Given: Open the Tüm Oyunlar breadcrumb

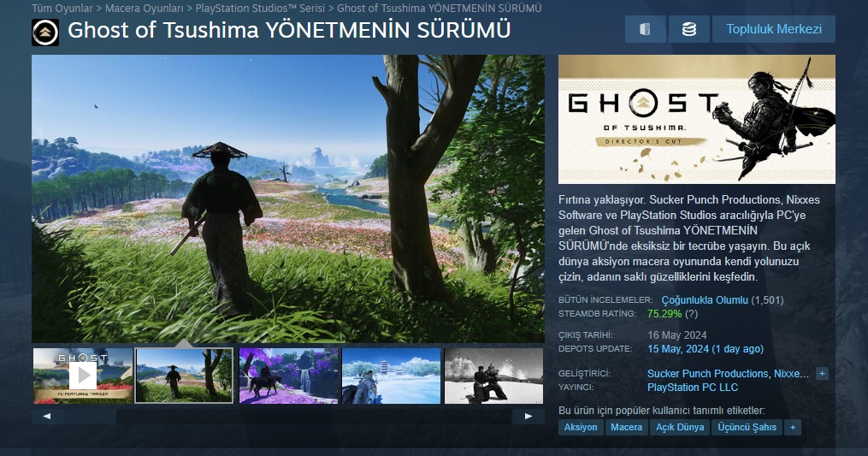Looking at the screenshot, I should pos(62,9).
